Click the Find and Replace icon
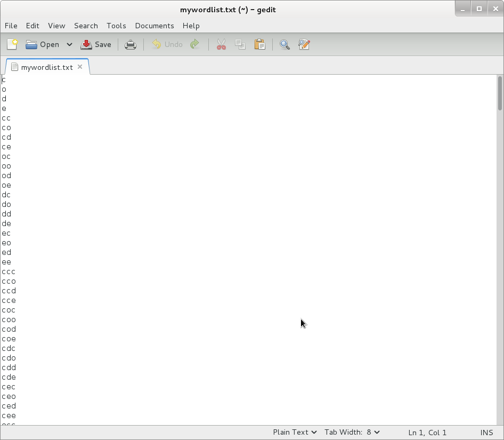The image size is (504, 440). coord(304,44)
